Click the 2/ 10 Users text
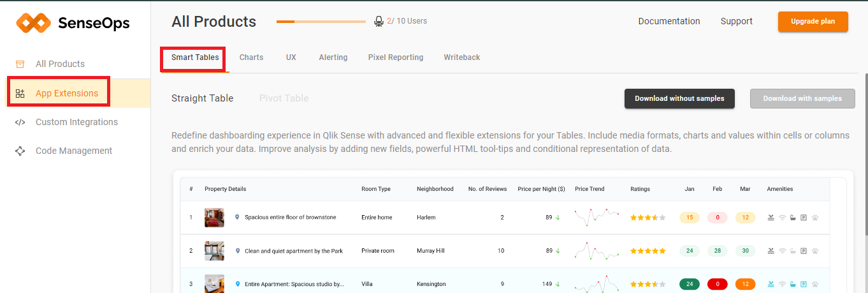The width and height of the screenshot is (868, 293). click(407, 21)
